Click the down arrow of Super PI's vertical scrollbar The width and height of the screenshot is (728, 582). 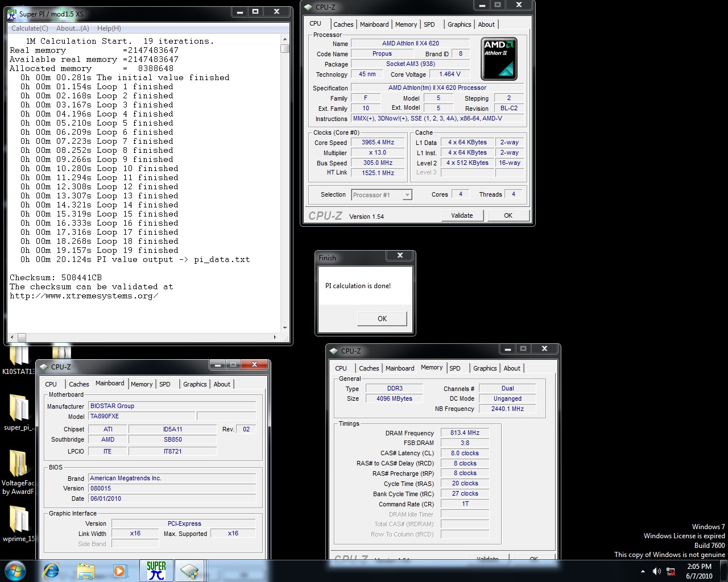point(285,328)
